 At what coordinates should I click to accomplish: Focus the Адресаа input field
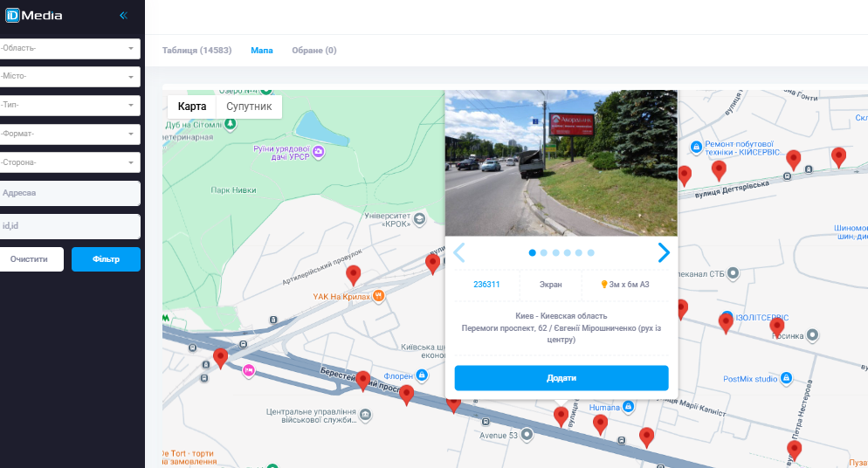(x=69, y=193)
